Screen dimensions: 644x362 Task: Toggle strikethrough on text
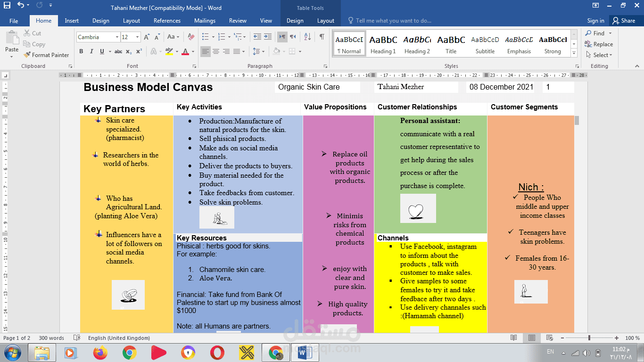(118, 51)
